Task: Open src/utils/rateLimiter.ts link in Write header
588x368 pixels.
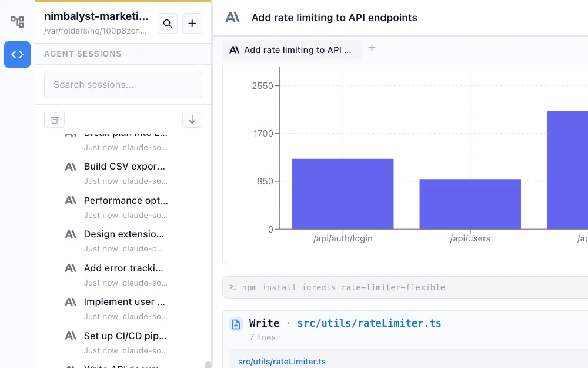Action: coord(369,323)
